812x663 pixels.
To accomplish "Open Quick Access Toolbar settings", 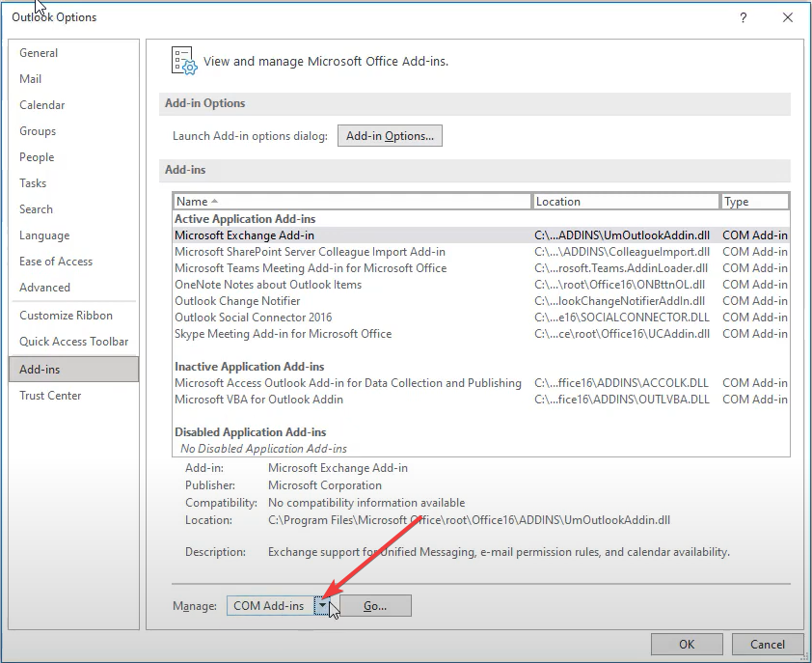I will click(74, 341).
